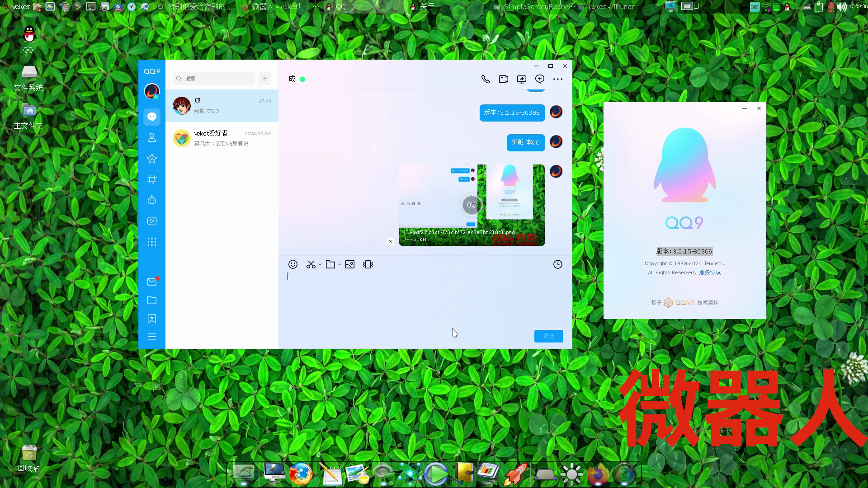Open the Messages tab in QQ sidebar
The image size is (868, 488).
tap(152, 117)
